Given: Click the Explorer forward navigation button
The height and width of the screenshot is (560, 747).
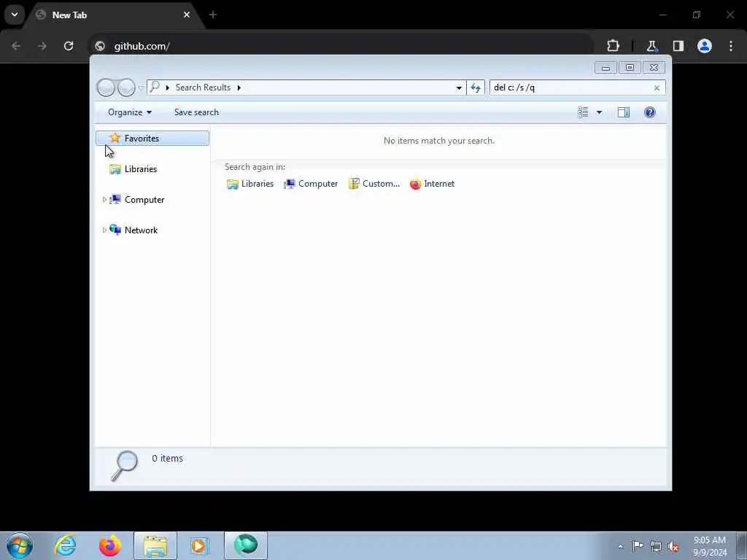Looking at the screenshot, I should click(126, 87).
